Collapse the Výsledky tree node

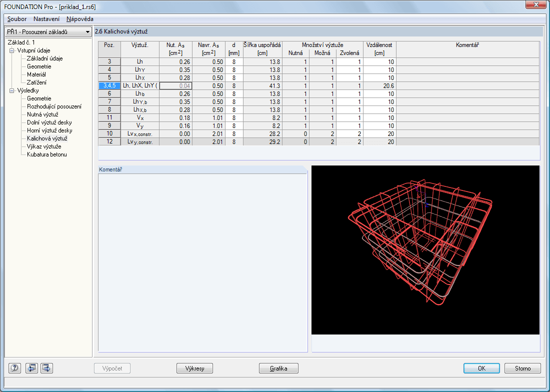click(x=11, y=90)
